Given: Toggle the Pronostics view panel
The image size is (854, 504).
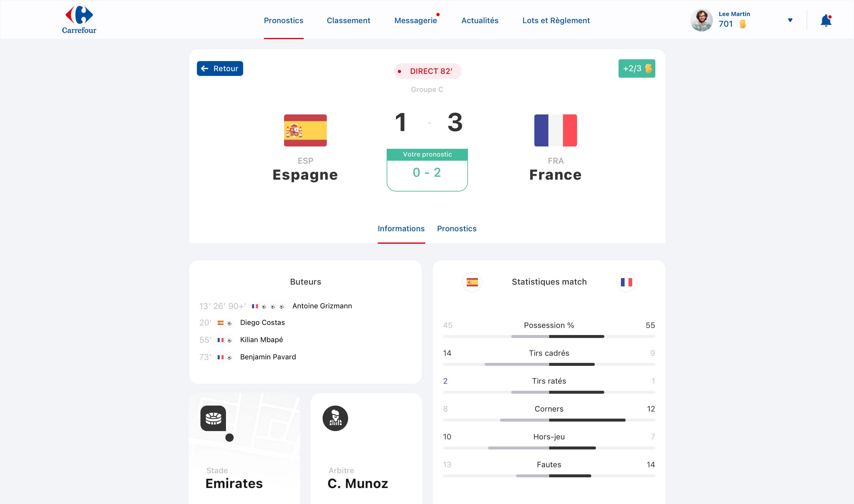Looking at the screenshot, I should (457, 229).
